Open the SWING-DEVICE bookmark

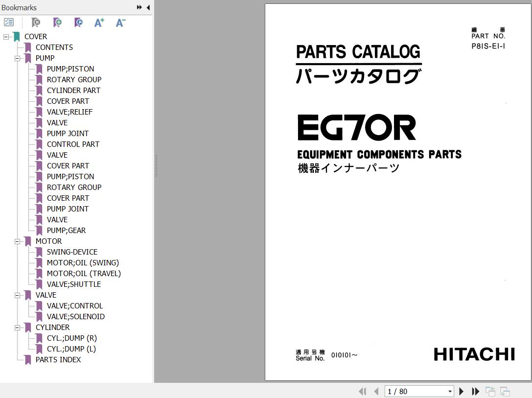pos(72,252)
